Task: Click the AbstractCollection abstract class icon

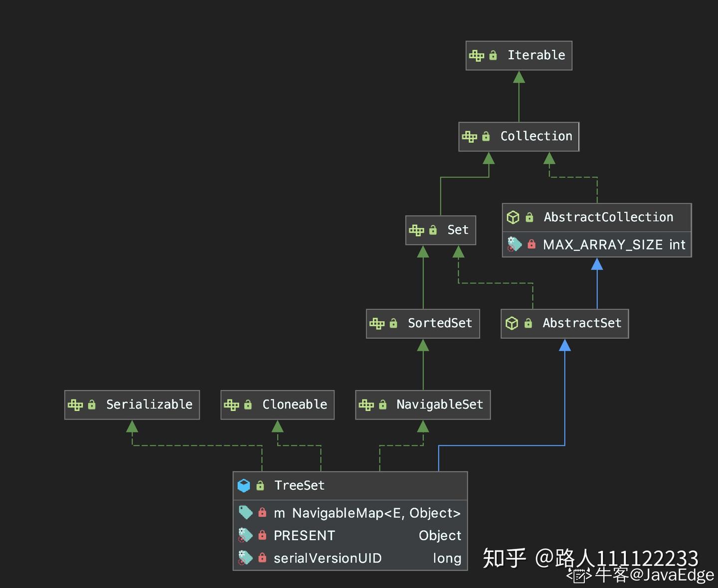Action: coord(513,217)
